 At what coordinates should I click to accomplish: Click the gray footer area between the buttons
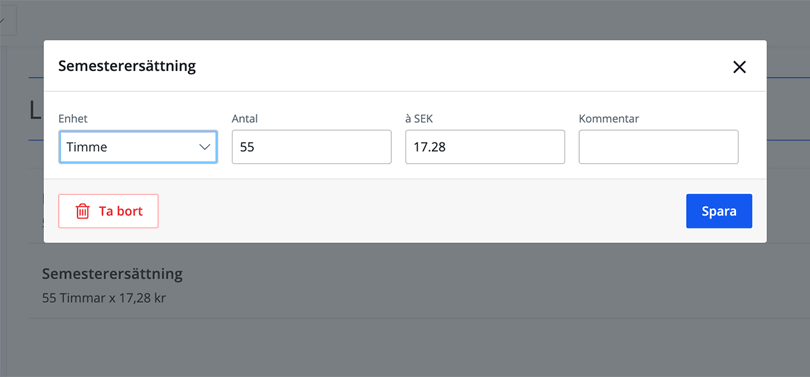tap(422, 211)
